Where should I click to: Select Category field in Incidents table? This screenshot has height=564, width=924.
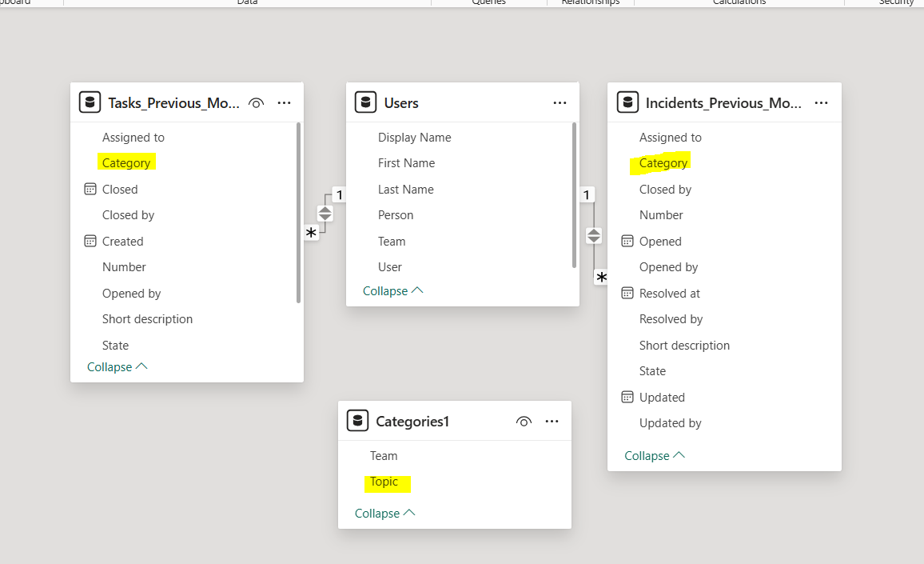coord(663,163)
